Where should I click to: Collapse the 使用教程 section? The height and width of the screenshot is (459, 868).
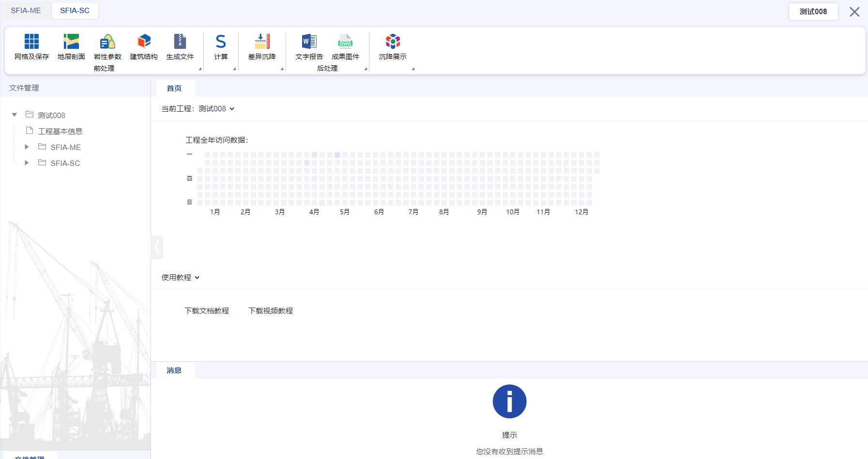pos(197,278)
